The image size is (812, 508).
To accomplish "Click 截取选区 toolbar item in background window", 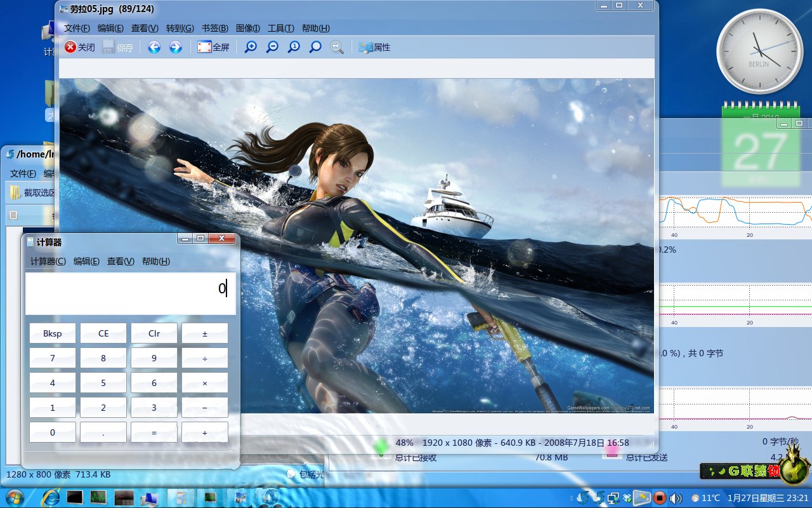I will tap(32, 192).
